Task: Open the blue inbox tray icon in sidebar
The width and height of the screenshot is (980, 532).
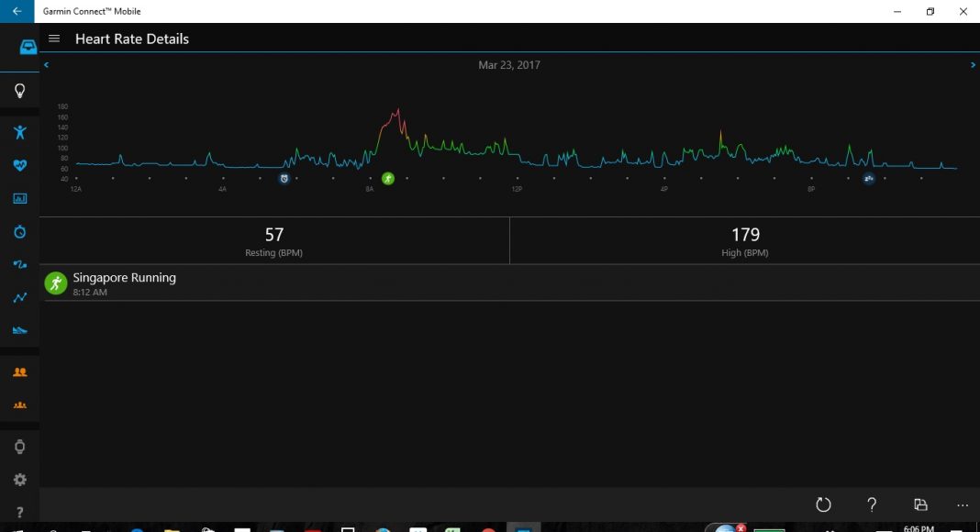Action: pyautogui.click(x=28, y=47)
